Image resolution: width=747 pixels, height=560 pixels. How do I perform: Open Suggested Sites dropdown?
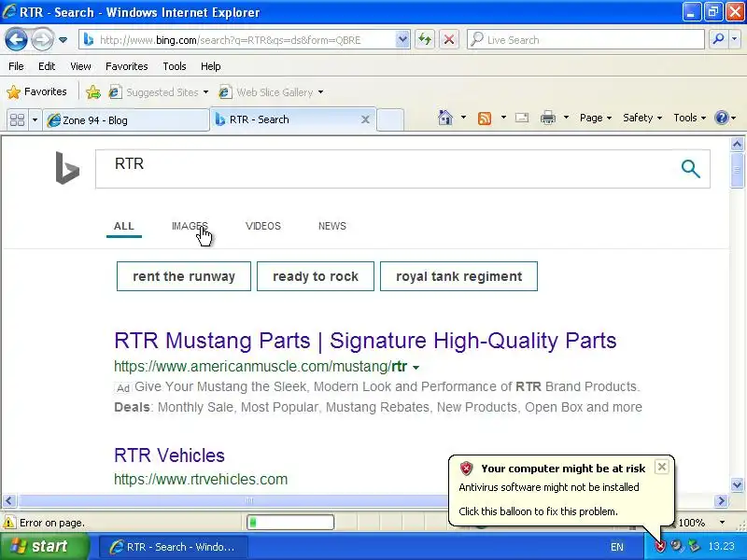click(159, 91)
